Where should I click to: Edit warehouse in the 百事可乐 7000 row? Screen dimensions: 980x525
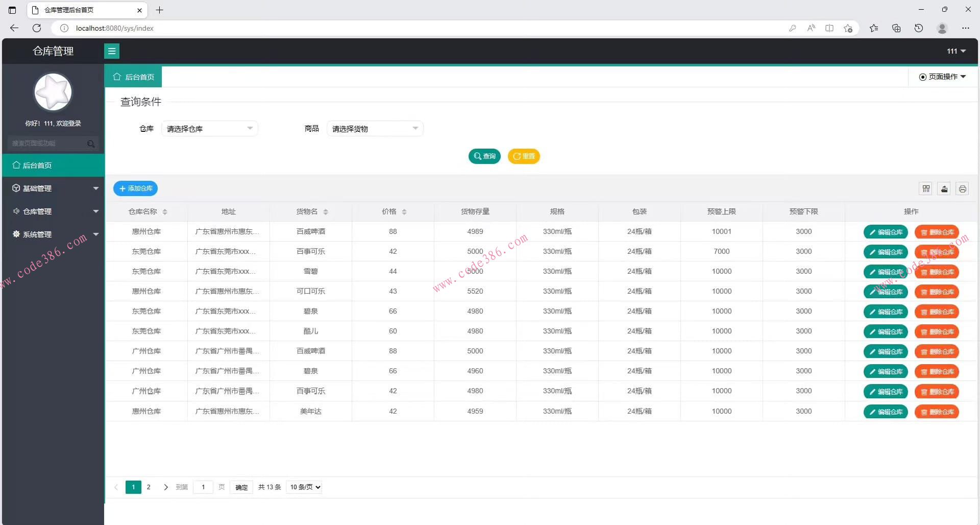coord(886,252)
